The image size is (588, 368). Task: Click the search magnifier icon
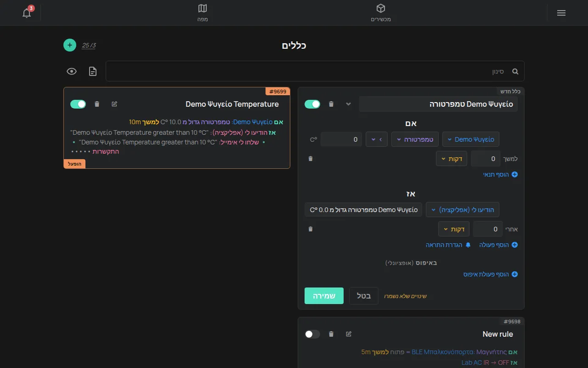pos(515,71)
